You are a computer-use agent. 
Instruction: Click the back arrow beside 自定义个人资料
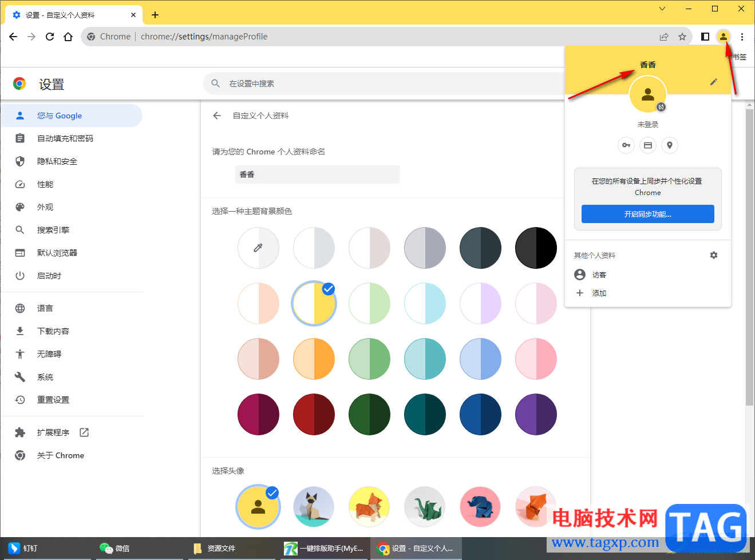tap(216, 115)
